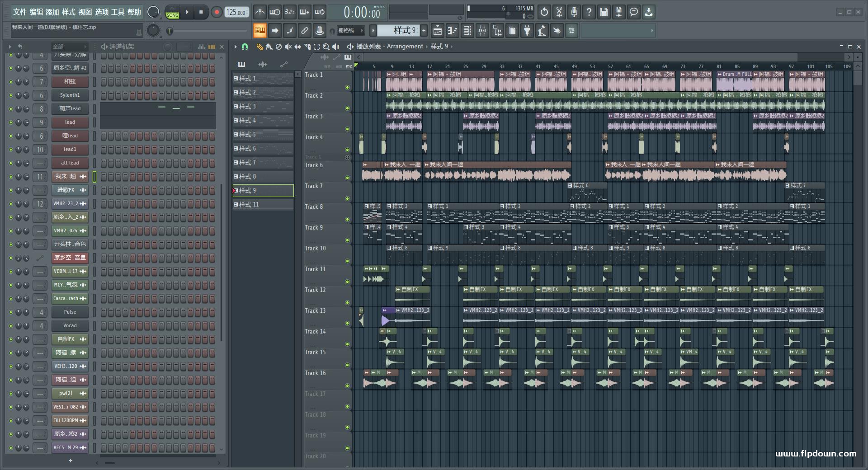
Task: Open 帮助 menu
Action: point(134,12)
